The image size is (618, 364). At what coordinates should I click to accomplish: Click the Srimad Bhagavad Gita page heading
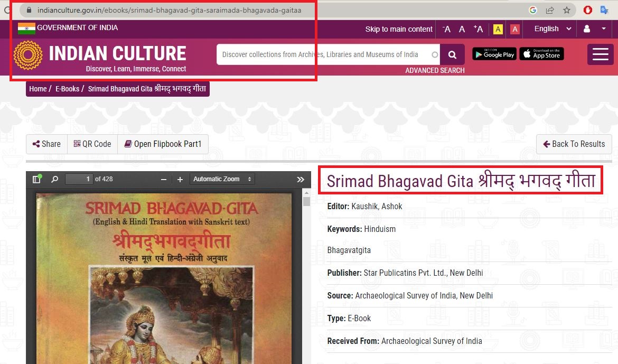coord(461,181)
